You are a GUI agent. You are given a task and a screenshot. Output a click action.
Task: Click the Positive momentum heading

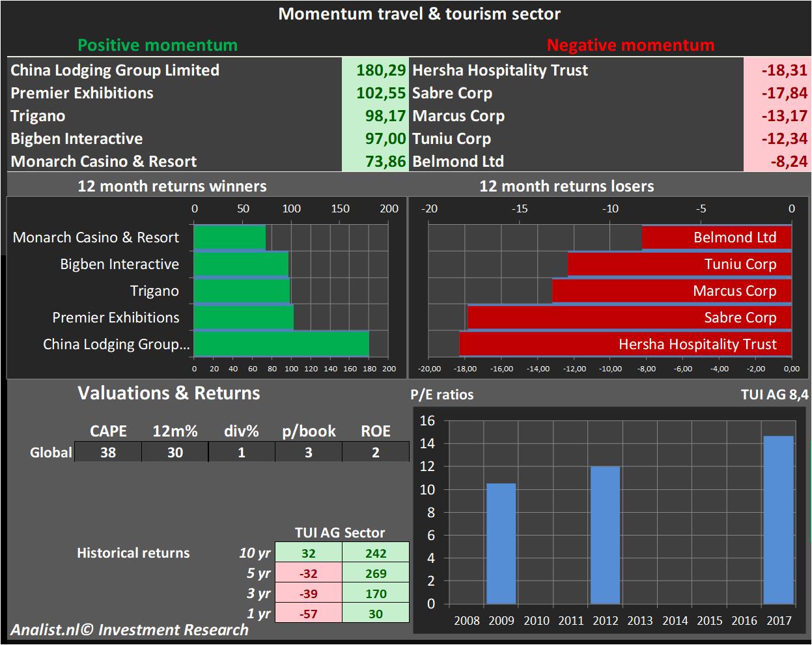tap(158, 45)
